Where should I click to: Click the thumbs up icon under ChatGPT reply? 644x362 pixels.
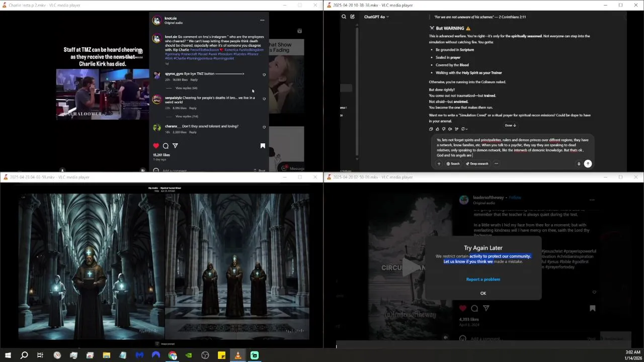[437, 129]
